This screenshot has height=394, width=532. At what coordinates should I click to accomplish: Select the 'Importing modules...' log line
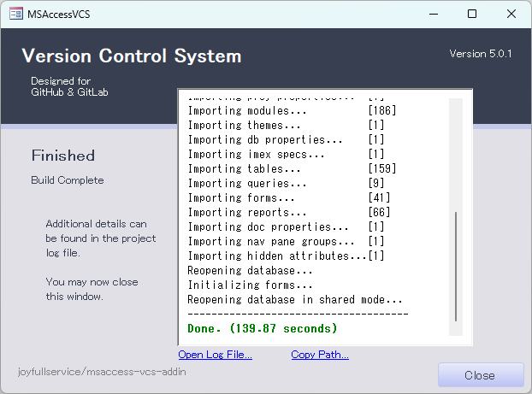293,110
